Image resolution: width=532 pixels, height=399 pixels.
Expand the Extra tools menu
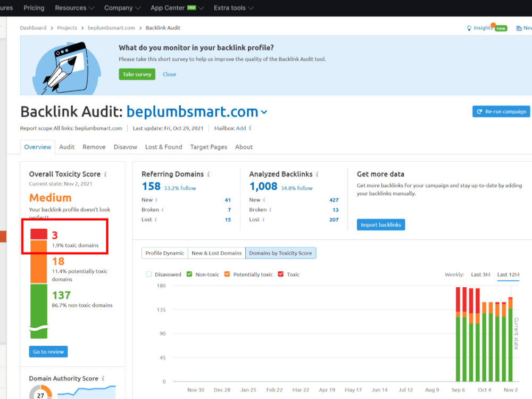234,8
